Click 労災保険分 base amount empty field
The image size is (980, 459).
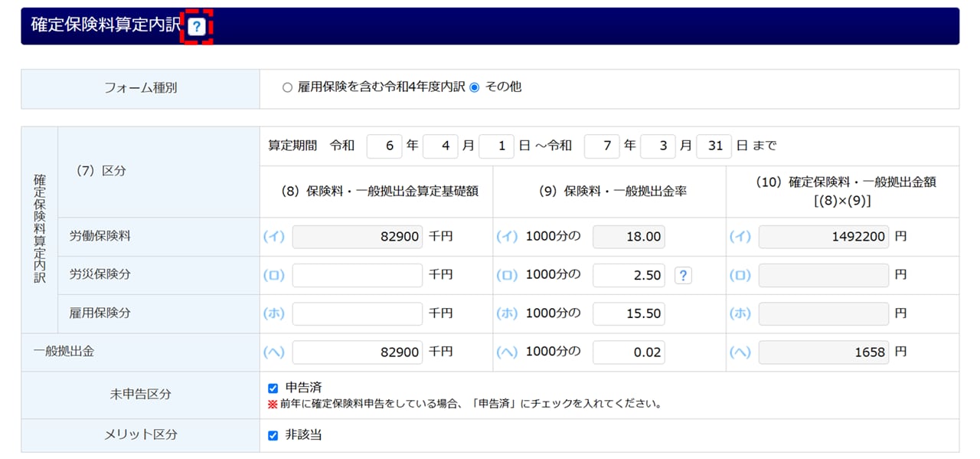click(x=358, y=275)
